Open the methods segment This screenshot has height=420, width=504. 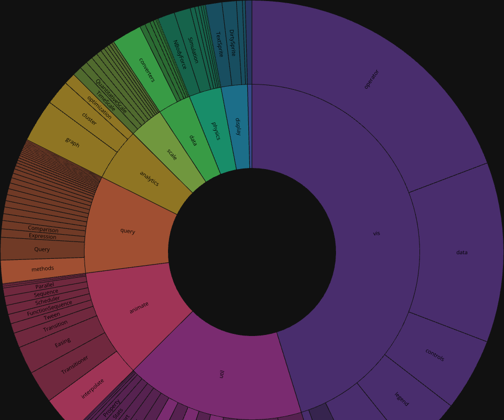[43, 268]
